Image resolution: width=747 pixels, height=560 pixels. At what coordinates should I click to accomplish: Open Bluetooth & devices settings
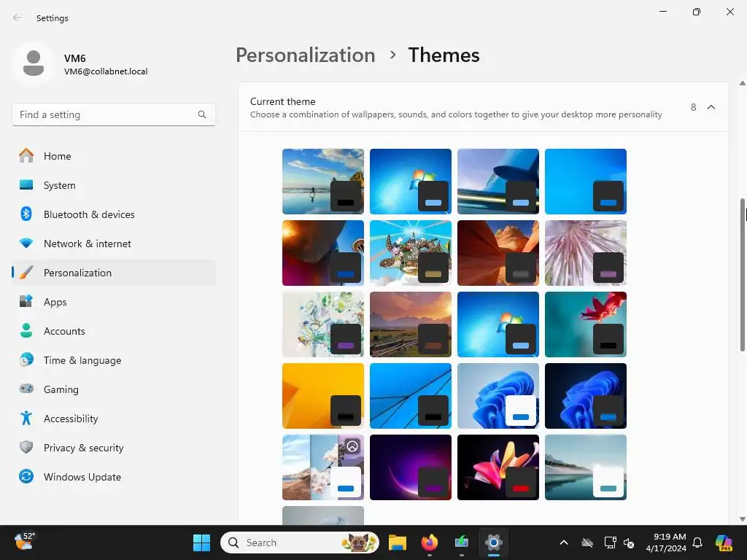113,214
